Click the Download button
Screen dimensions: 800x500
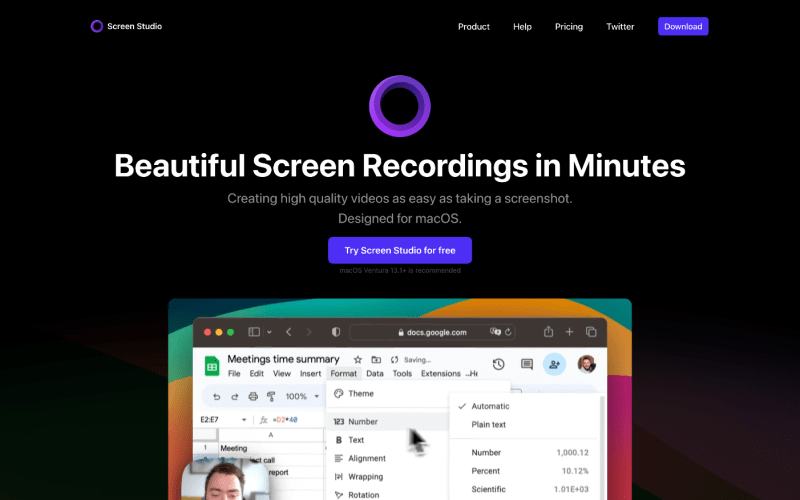(683, 27)
